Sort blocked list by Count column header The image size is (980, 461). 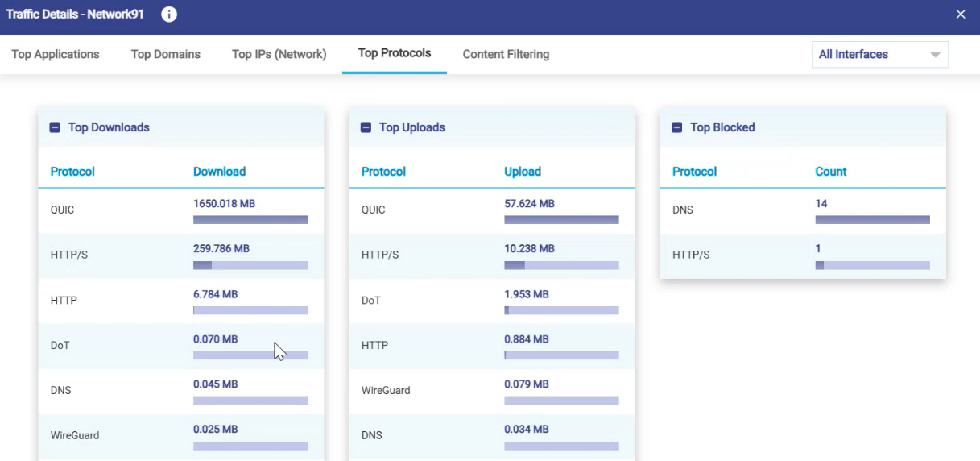[x=830, y=172]
